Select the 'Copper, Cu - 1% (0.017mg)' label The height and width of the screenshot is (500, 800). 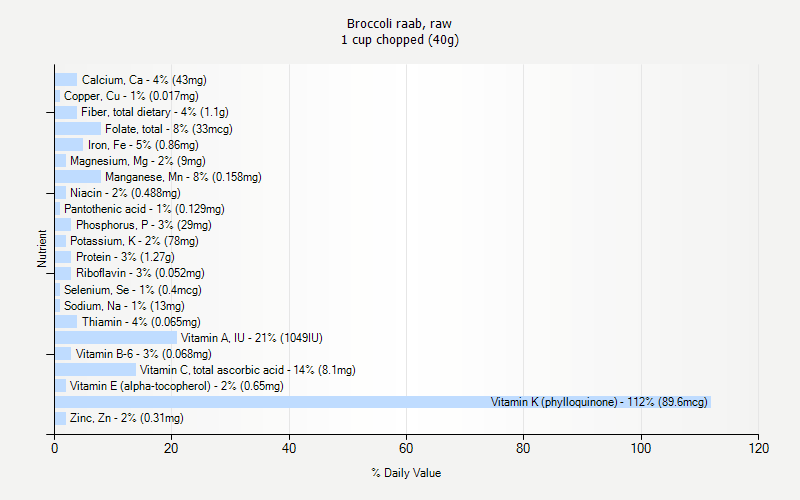(131, 96)
